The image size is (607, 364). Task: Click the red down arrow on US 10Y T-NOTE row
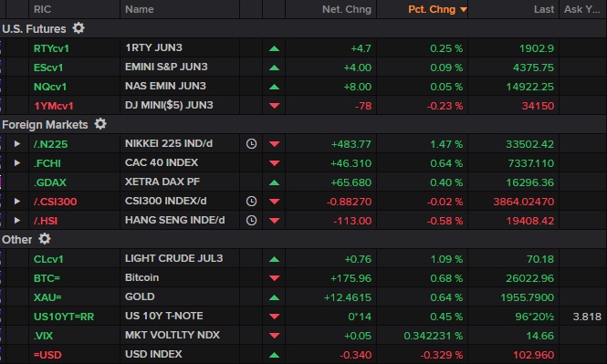point(274,317)
